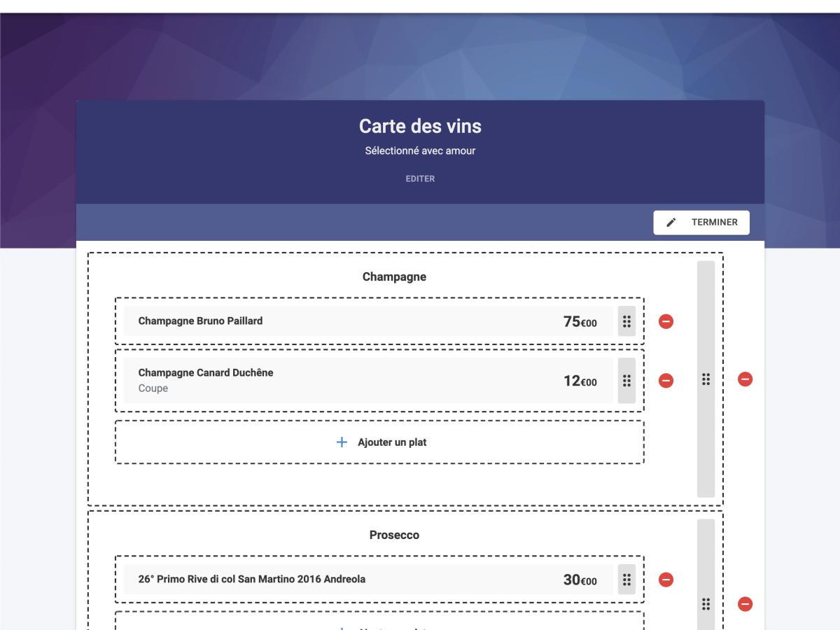Grab the Prosecco section drag handle
This screenshot has height=630, width=840.
706,603
